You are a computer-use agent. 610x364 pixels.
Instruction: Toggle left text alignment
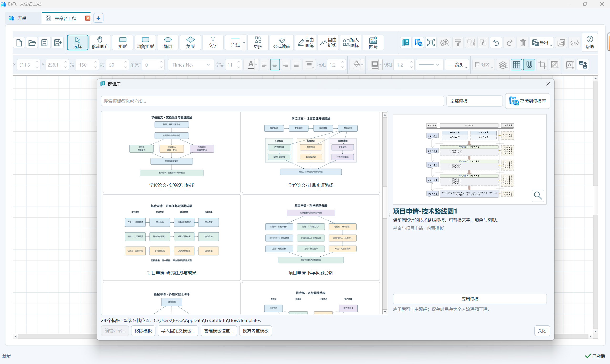tap(264, 65)
